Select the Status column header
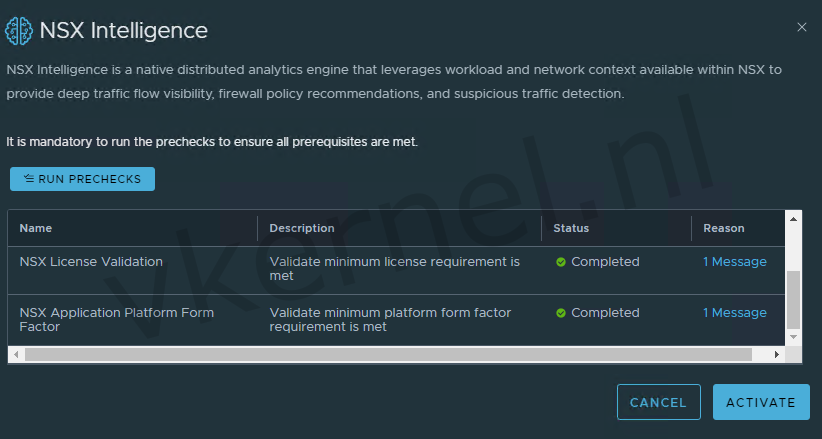This screenshot has width=822, height=439. 571,228
